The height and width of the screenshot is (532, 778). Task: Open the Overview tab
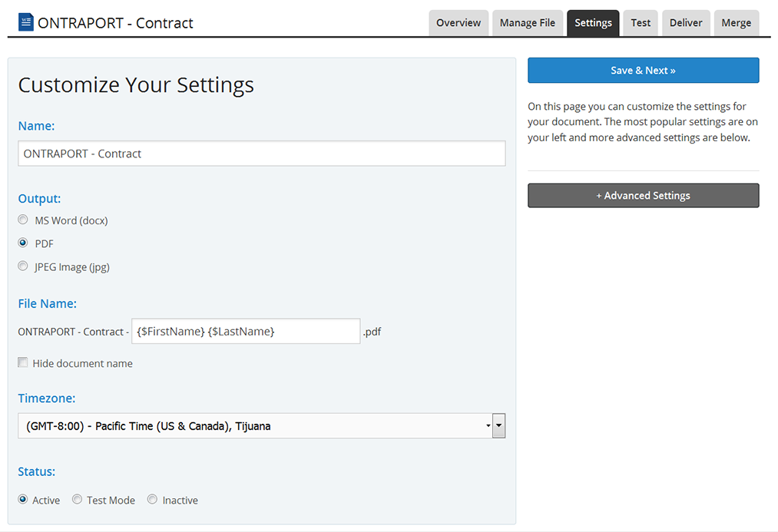point(459,23)
